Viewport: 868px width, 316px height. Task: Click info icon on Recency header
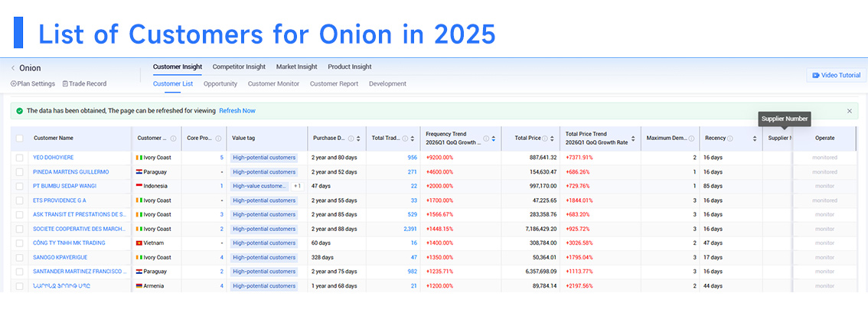tap(730, 138)
